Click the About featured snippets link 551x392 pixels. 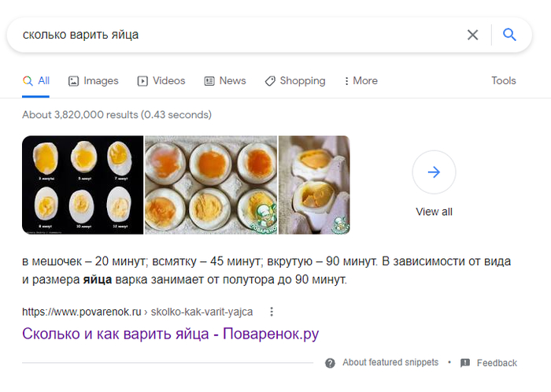[390, 363]
